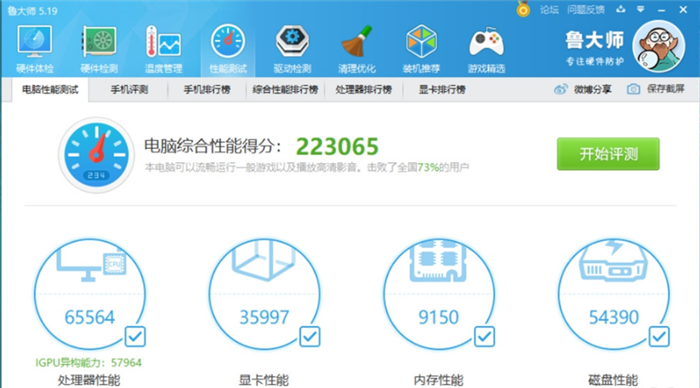The image size is (700, 388).
Task: Click the 保存截屏 text link
Action: point(666,89)
